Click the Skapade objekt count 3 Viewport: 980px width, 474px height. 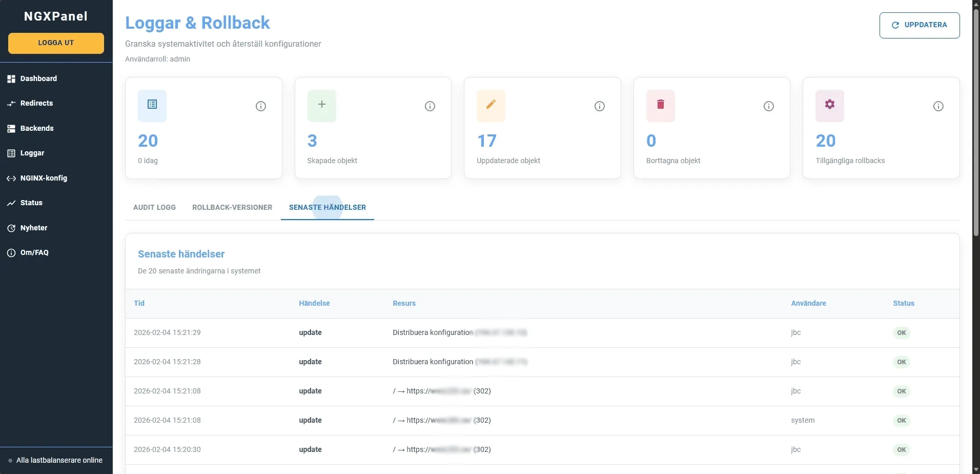[x=312, y=141]
